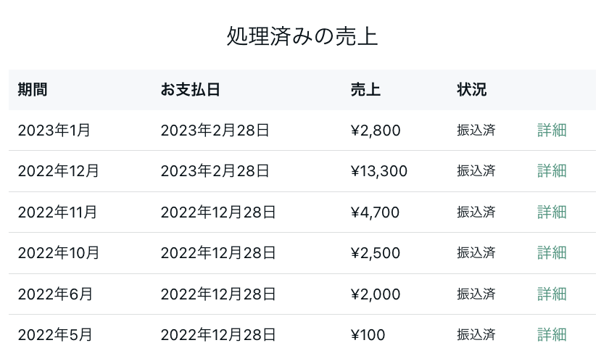Open 詳細 link for 2022年10月 row
This screenshot has height=364, width=609.
click(x=552, y=253)
